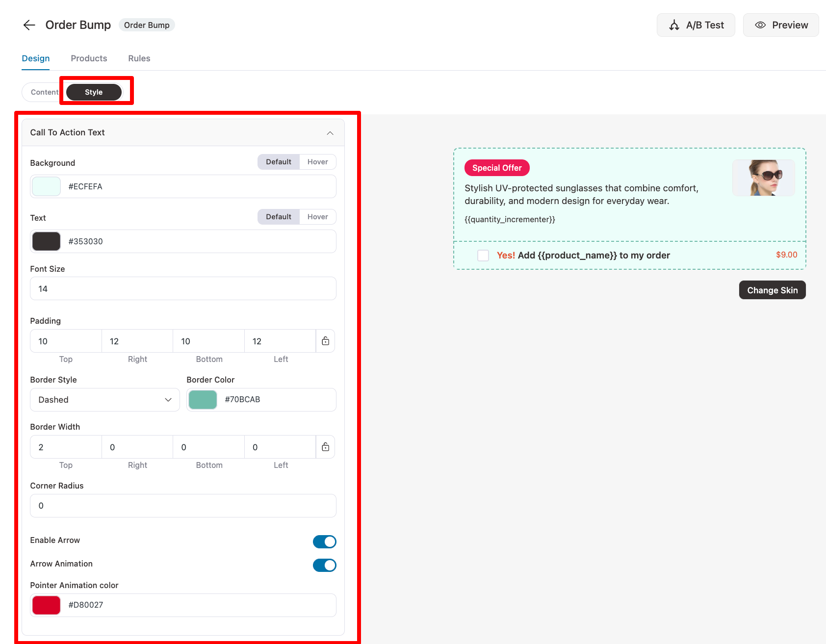Check the add-to-order checkbox in preview
The width and height of the screenshot is (826, 644).
coord(483,256)
